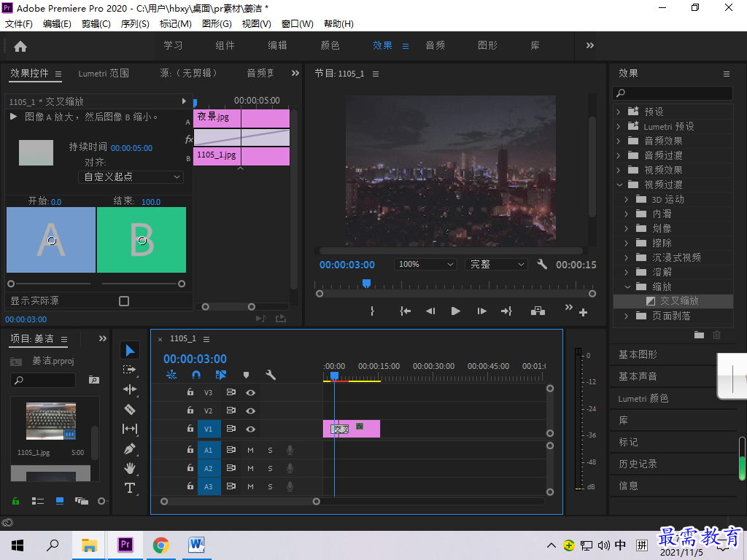Open playback resolution dropdown

coord(496,264)
